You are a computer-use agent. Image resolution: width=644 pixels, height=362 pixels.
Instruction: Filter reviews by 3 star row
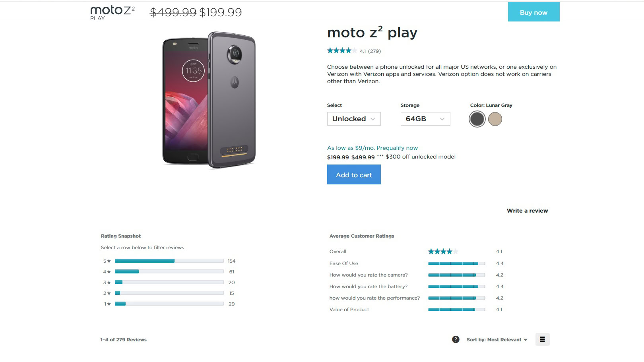coord(169,283)
